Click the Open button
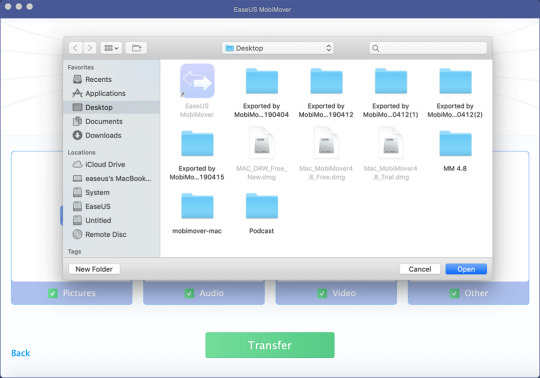 click(466, 269)
